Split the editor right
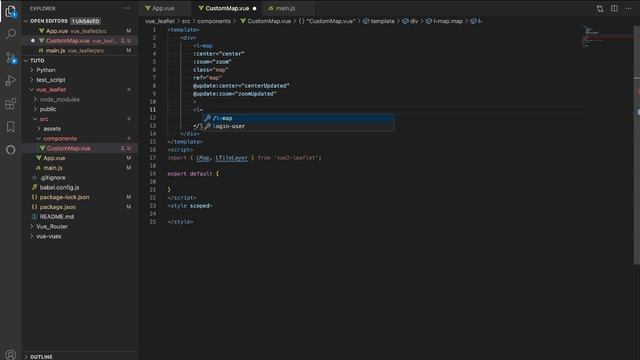This screenshot has width=640, height=360. click(x=614, y=8)
